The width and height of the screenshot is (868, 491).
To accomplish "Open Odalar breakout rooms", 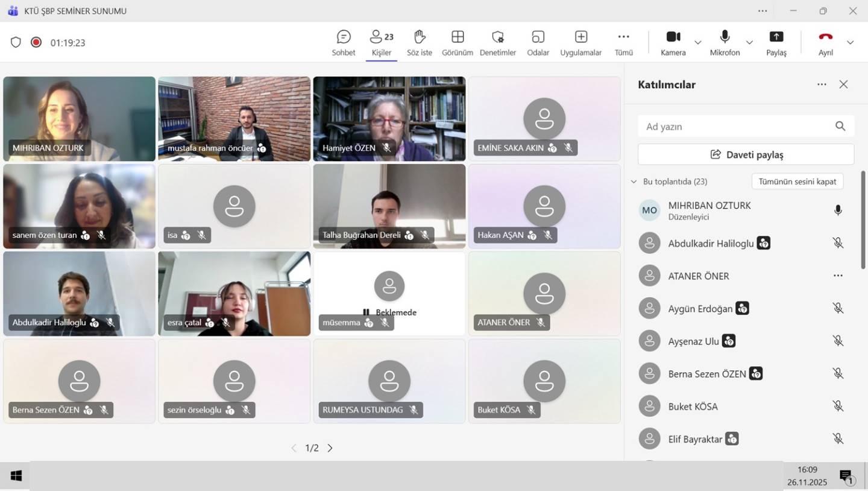I will [538, 42].
